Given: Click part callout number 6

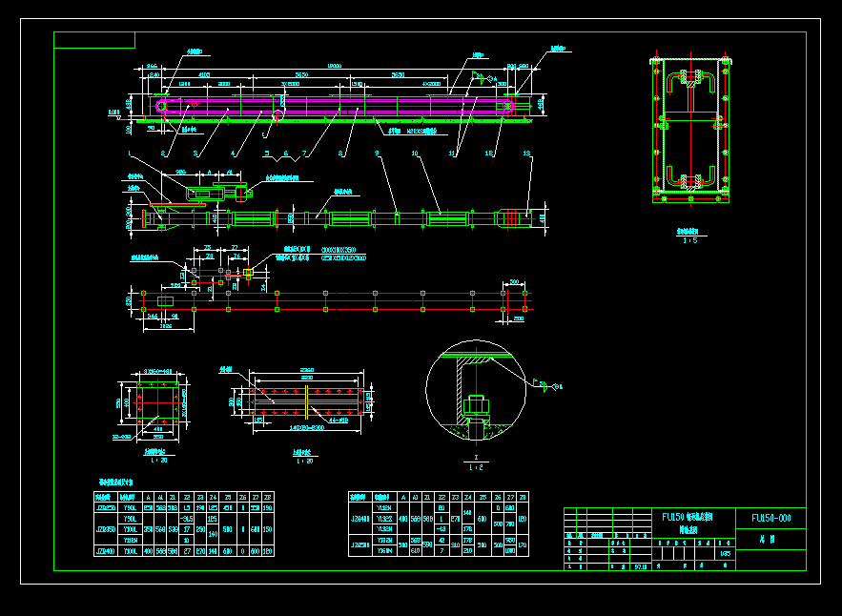Looking at the screenshot, I should coord(286,154).
